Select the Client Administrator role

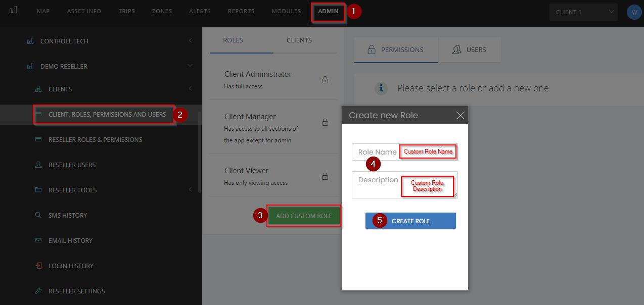coord(273,79)
